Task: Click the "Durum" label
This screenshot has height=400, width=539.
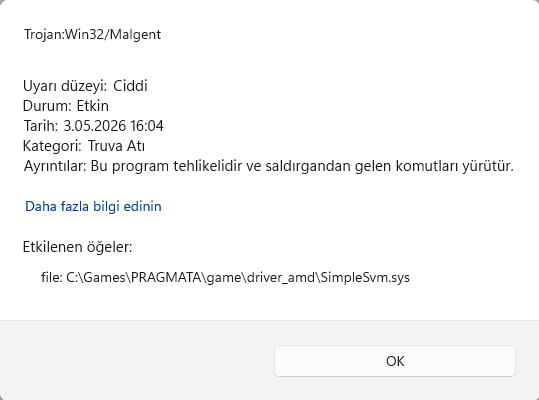Action: [46, 106]
